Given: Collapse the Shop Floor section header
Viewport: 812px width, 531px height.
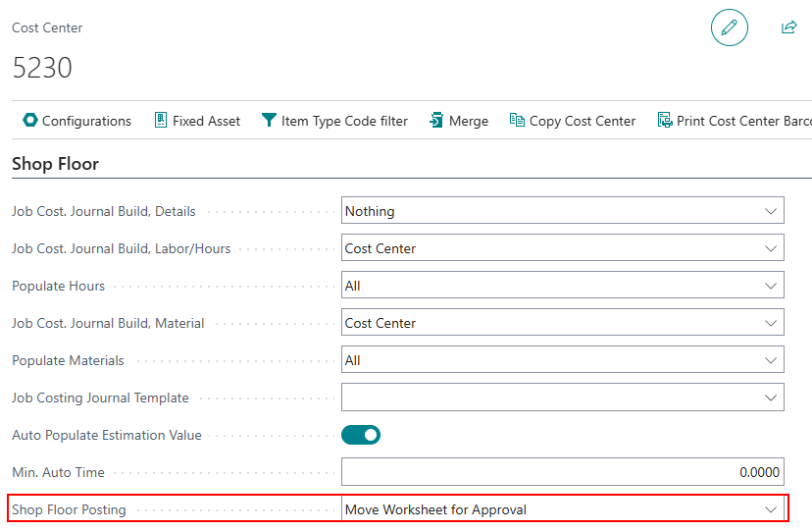Looking at the screenshot, I should click(56, 164).
